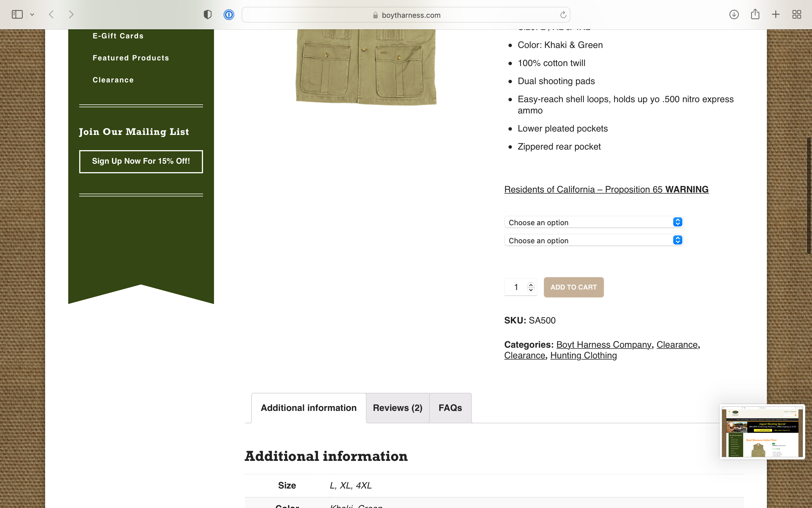Go back to previous page

click(51, 14)
